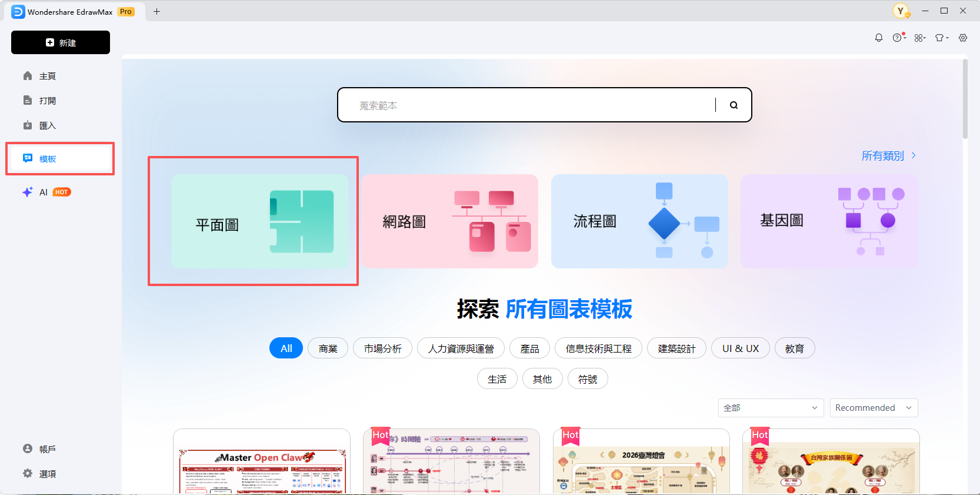
Task: Select the 商業 filter chip
Action: click(x=328, y=348)
